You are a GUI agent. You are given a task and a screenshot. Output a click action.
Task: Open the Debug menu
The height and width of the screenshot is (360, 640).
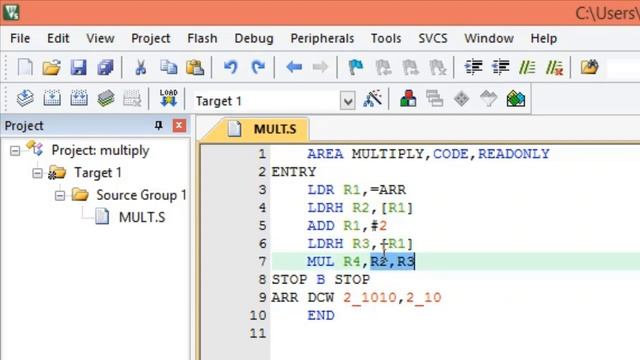click(x=254, y=38)
